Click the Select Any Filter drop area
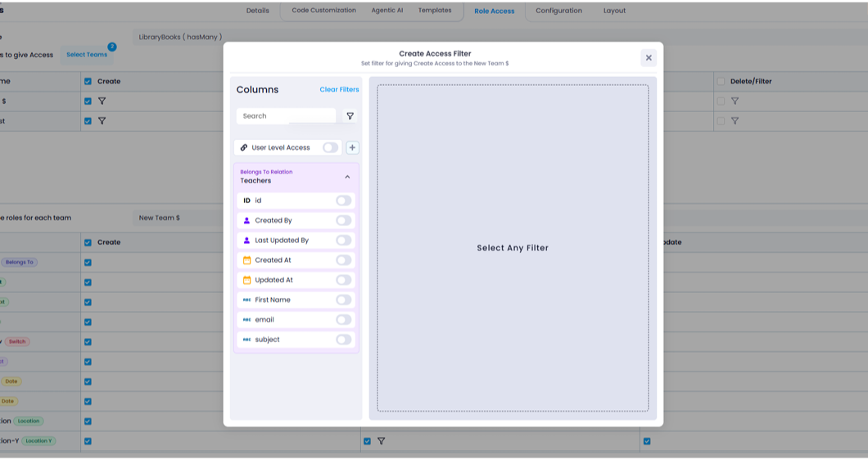 [x=513, y=248]
